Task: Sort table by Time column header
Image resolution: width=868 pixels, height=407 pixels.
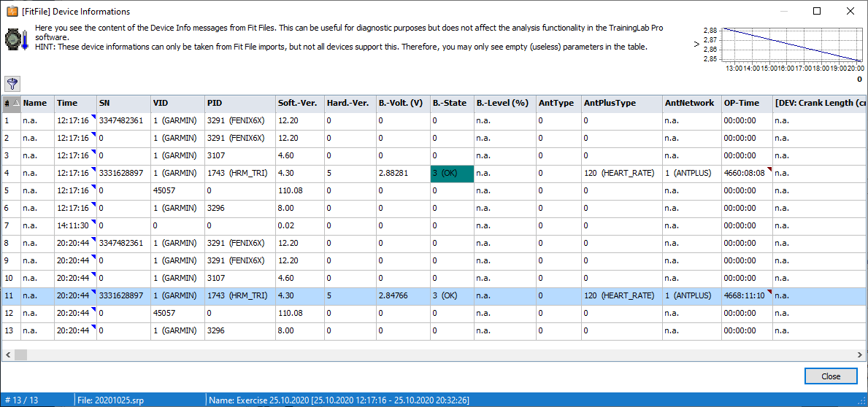Action: (x=67, y=103)
